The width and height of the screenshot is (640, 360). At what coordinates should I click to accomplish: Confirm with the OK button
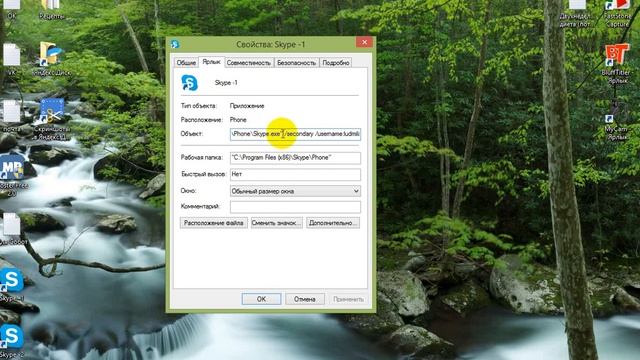(x=261, y=299)
